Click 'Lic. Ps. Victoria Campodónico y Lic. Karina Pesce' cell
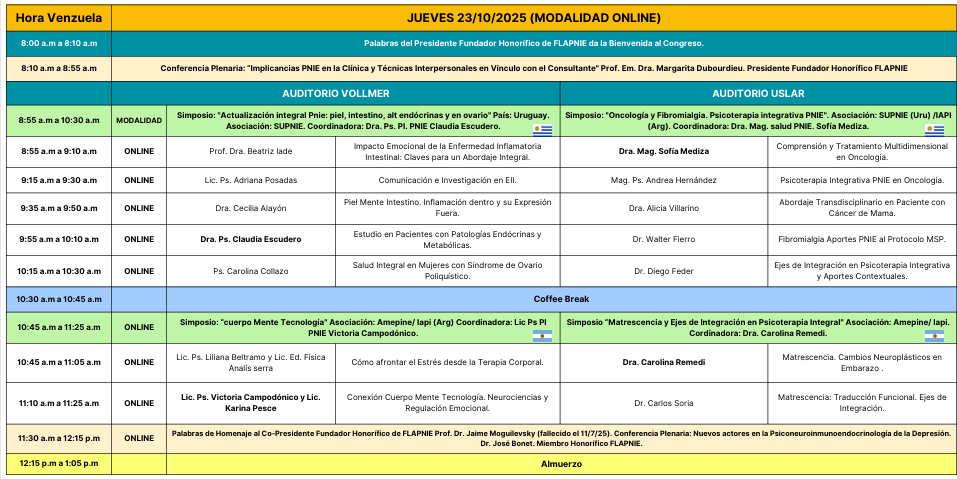Image resolution: width=957 pixels, height=479 pixels. pyautogui.click(x=251, y=403)
